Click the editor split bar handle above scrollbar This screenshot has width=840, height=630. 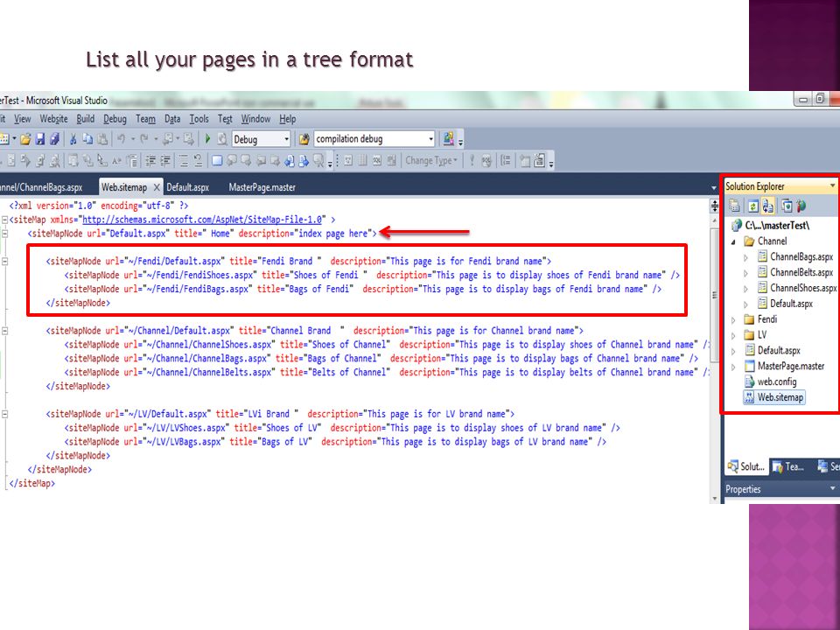714,206
